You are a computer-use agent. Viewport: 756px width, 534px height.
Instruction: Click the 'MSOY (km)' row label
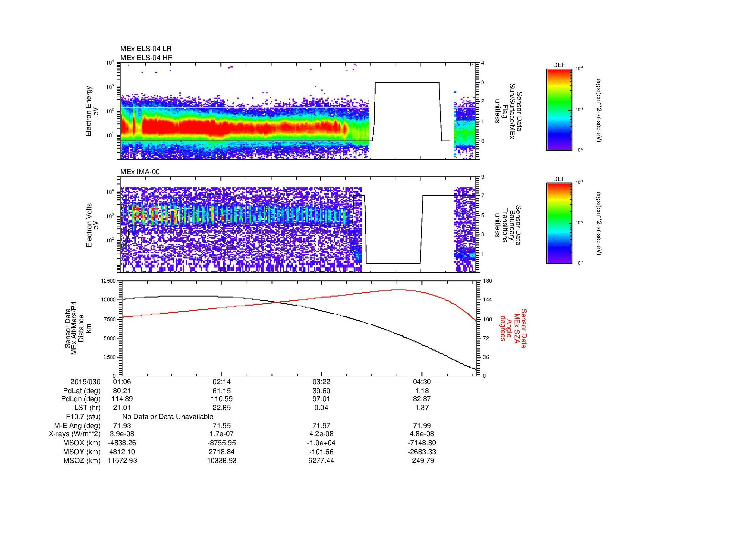point(82,452)
